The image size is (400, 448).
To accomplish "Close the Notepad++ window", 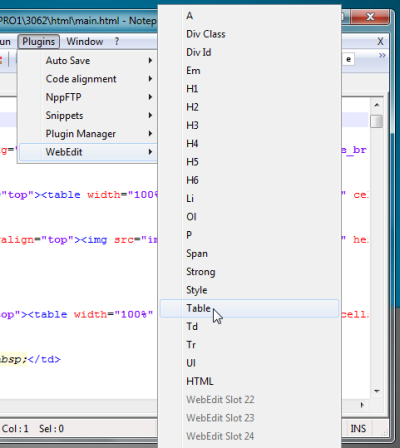I will pyautogui.click(x=370, y=17).
